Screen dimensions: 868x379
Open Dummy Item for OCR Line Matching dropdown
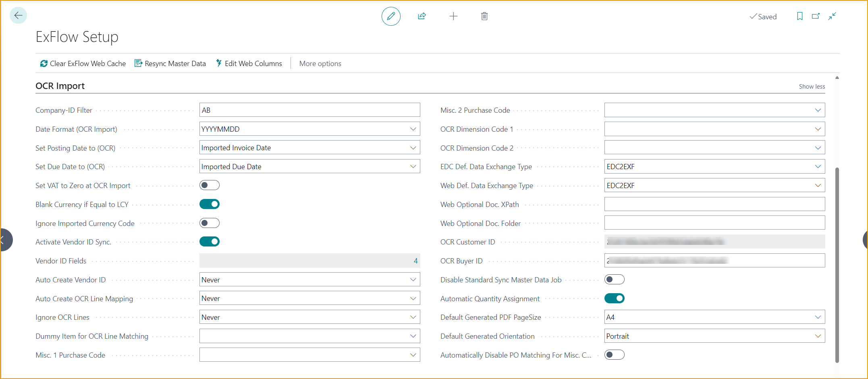click(413, 336)
